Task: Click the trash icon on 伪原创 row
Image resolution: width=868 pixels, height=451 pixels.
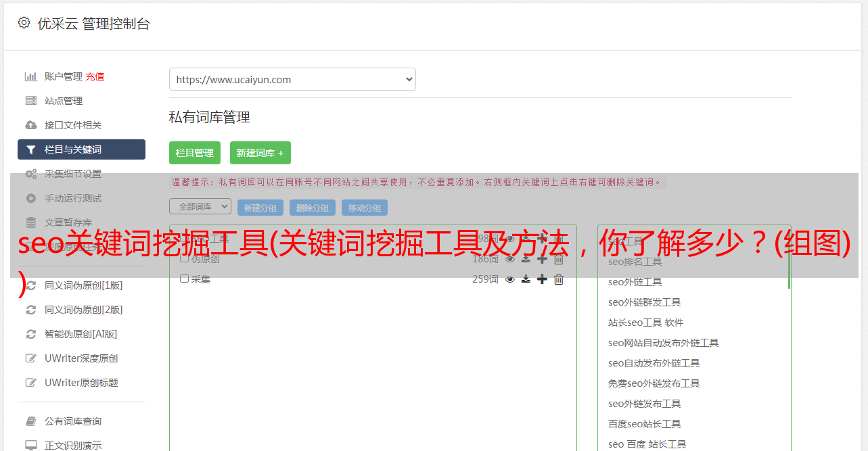Action: click(559, 259)
